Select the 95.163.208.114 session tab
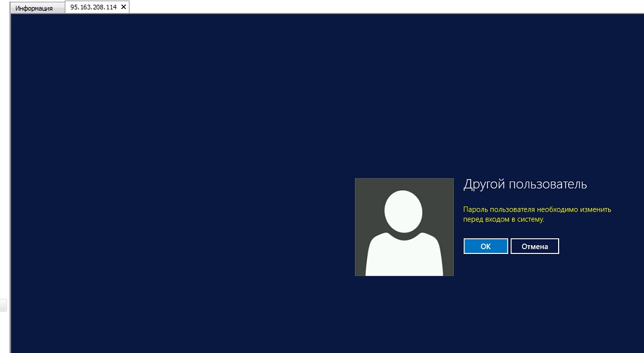The image size is (644, 353). (93, 8)
